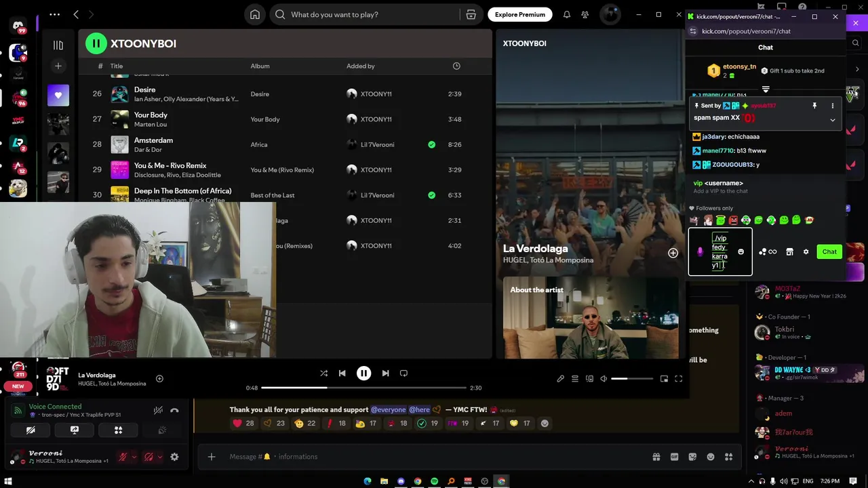Collapse Your Library in Spotify sidebar
This screenshot has width=868, height=488.
pos(58,45)
